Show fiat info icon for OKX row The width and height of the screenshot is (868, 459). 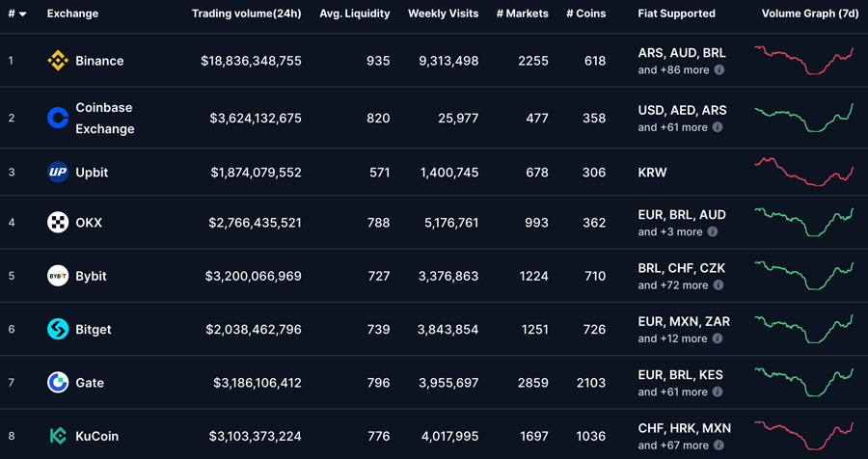(713, 232)
